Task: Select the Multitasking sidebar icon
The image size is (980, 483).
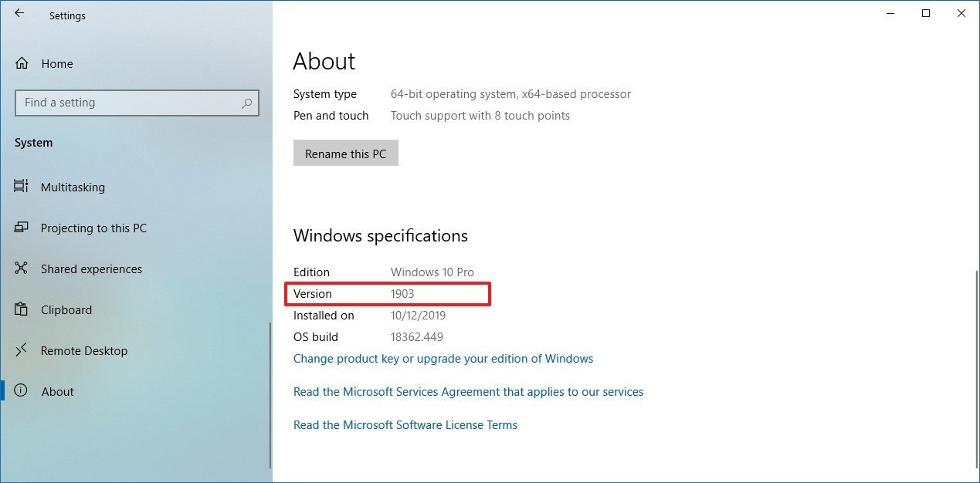Action: click(x=23, y=187)
